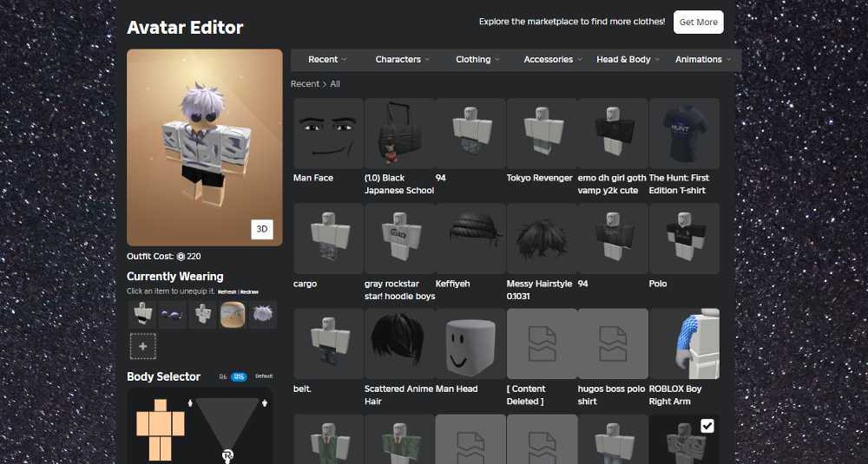The image size is (868, 464).
Task: Switch avatar type to R6
Action: click(x=222, y=376)
